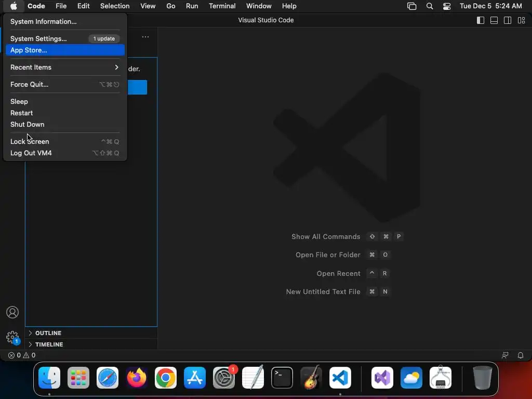Open the Code application menu

pos(36,6)
